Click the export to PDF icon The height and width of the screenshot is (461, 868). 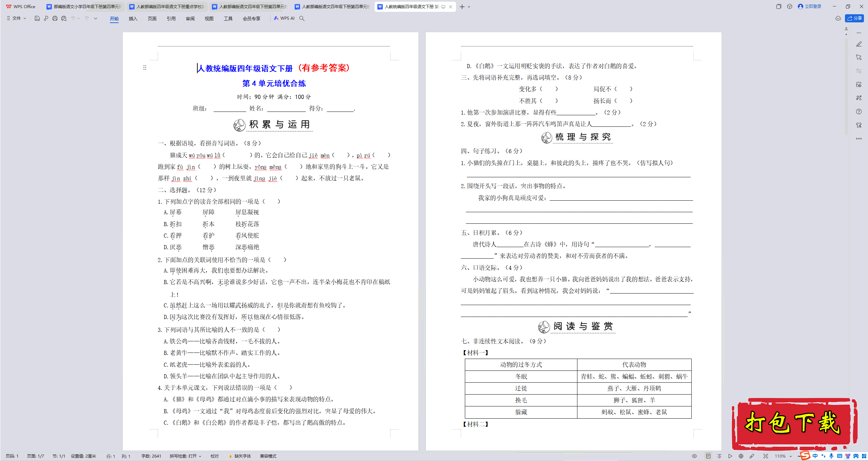[x=46, y=18]
